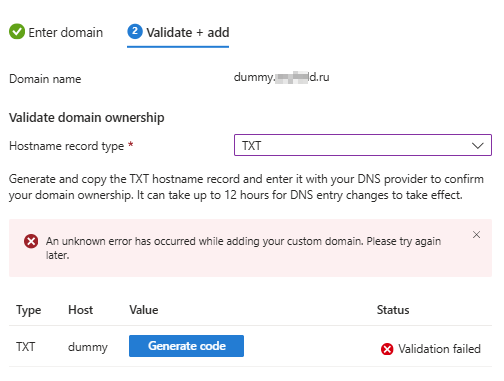Select the TXT cell in the record row
This screenshot has width=504, height=381.
26,347
